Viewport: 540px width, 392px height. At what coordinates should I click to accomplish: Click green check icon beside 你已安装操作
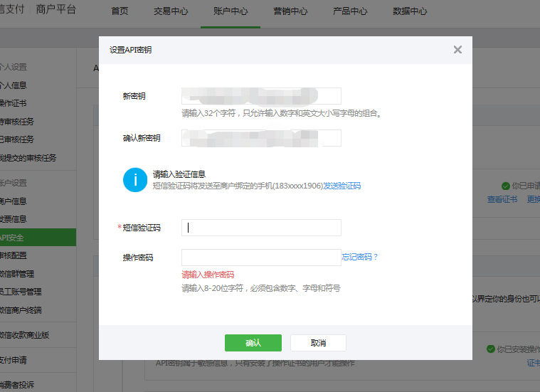tap(491, 349)
